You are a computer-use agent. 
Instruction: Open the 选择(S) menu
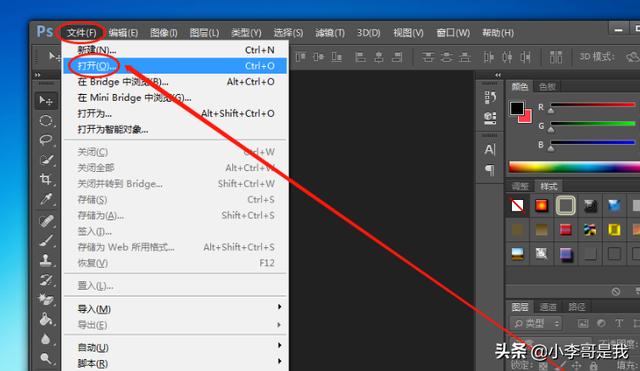[288, 33]
